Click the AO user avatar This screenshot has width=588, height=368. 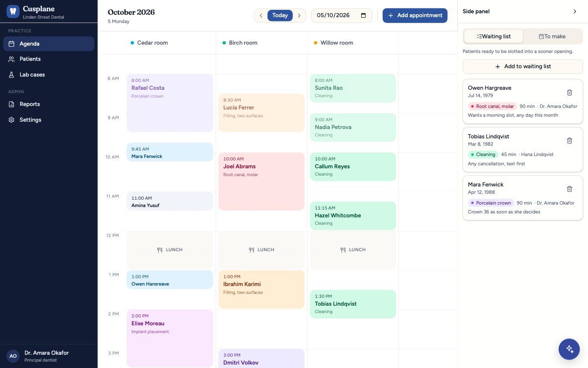pyautogui.click(x=13, y=356)
